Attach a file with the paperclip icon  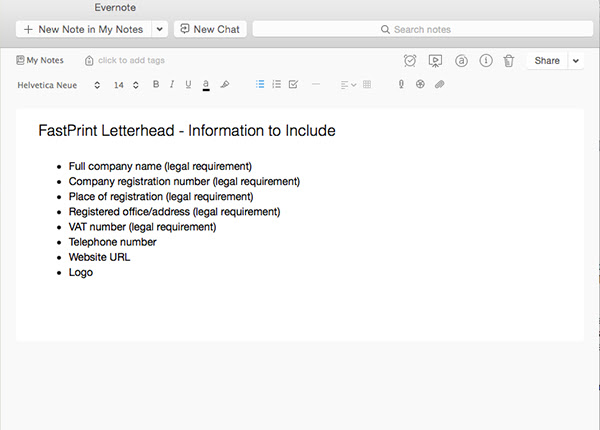pyautogui.click(x=439, y=84)
